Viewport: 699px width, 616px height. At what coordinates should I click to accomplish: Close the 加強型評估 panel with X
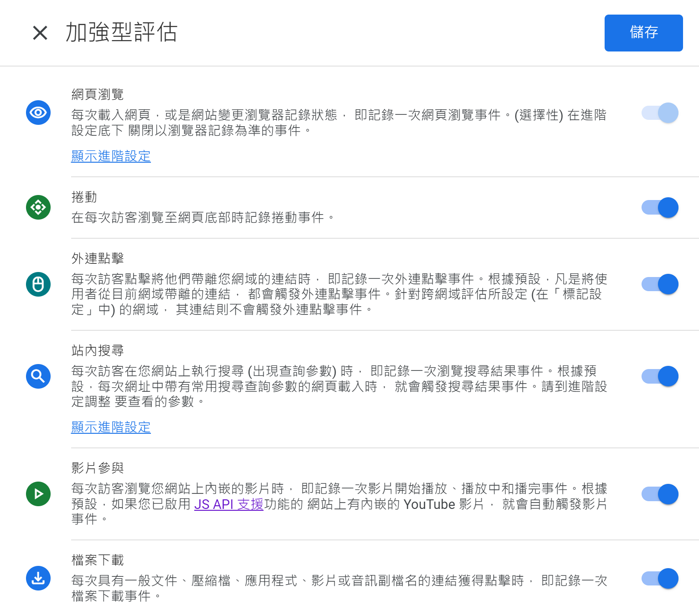pos(40,33)
